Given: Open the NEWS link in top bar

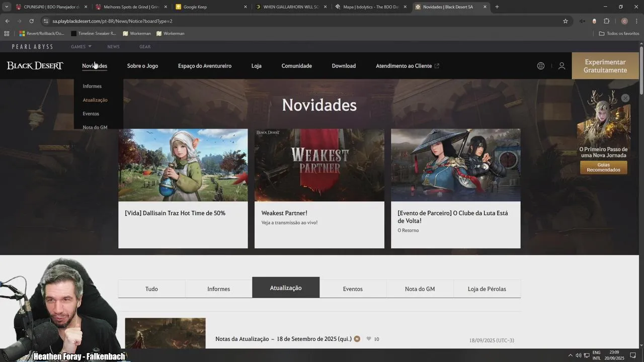Looking at the screenshot, I should (113, 47).
